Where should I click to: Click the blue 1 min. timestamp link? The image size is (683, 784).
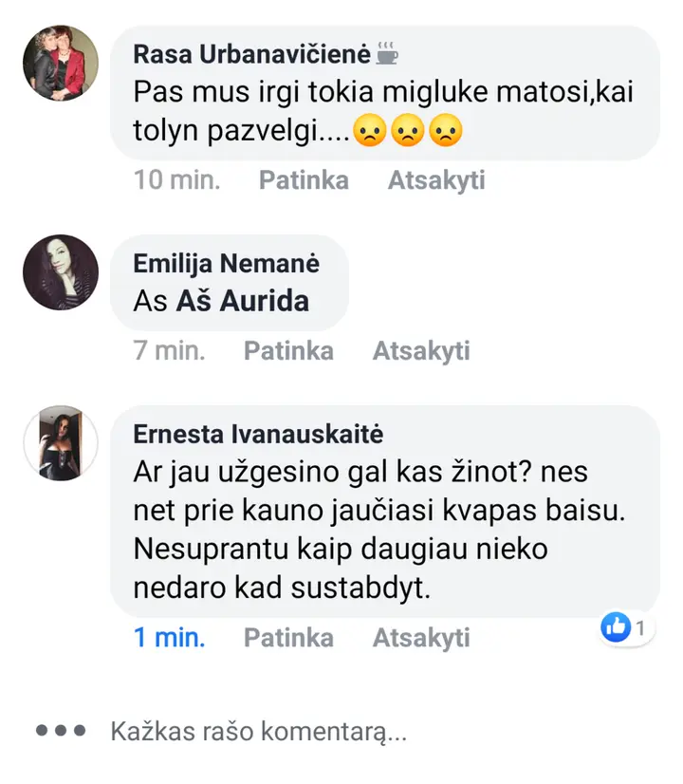coord(170,638)
